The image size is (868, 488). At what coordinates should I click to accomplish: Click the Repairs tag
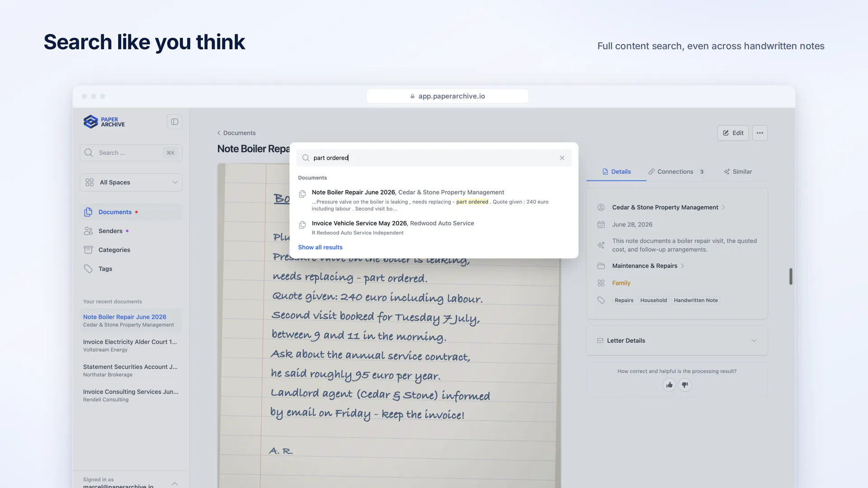pos(624,300)
